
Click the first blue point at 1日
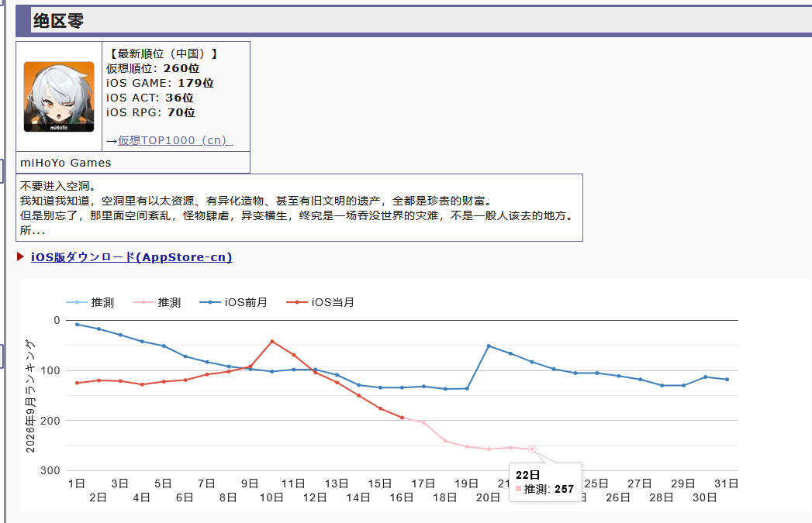pos(77,325)
